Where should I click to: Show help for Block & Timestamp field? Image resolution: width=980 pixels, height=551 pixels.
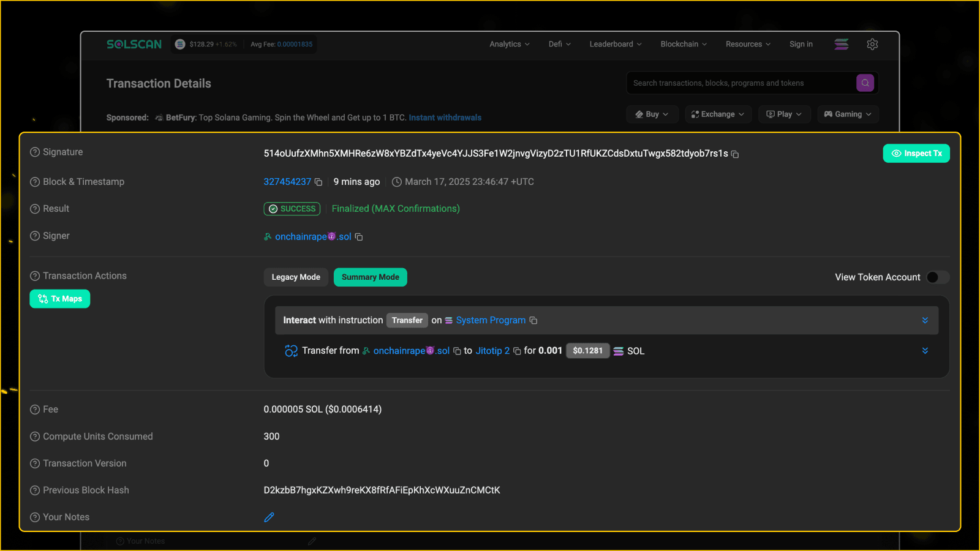35,182
